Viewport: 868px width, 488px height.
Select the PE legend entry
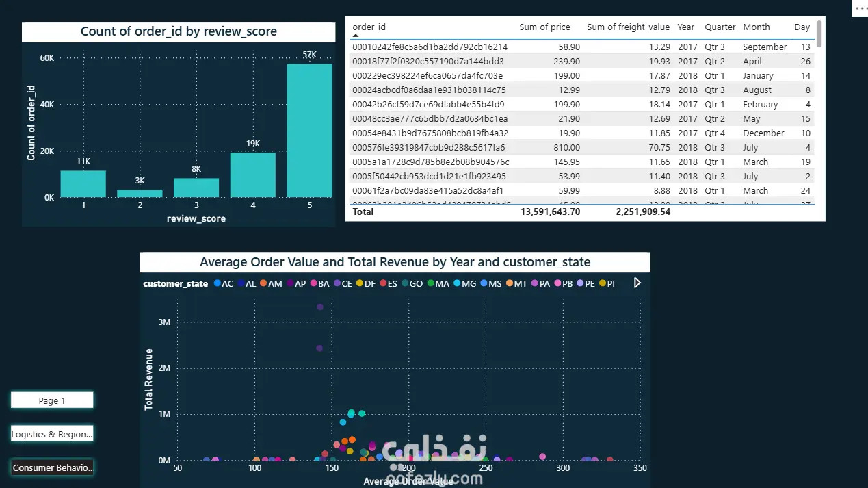click(x=587, y=283)
